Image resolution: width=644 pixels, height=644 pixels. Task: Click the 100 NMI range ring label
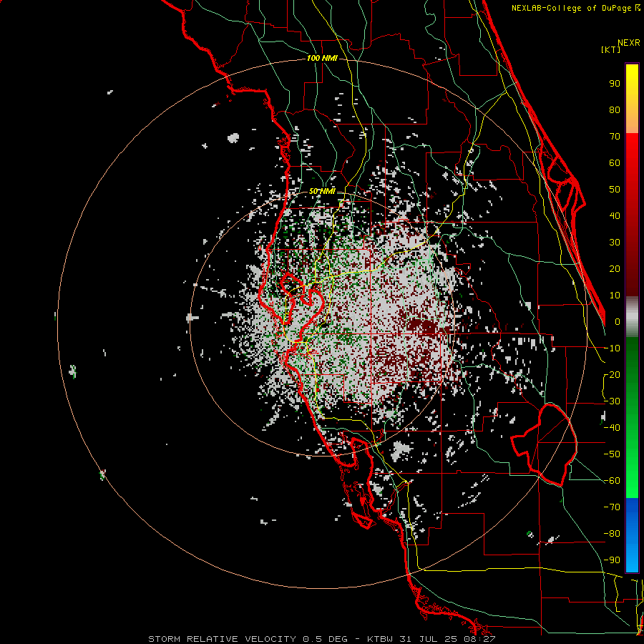[x=322, y=59]
